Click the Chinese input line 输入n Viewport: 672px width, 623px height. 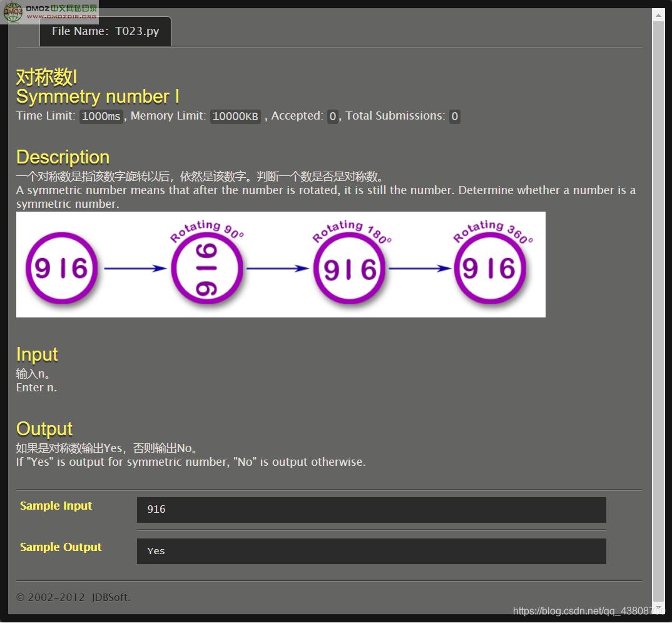pyautogui.click(x=33, y=374)
